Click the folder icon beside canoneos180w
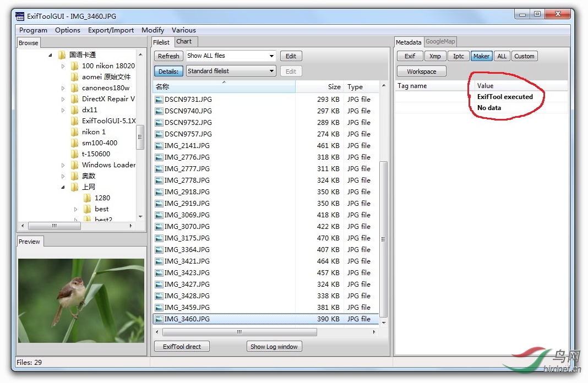Viewport: 588px width, 383px height. point(75,88)
